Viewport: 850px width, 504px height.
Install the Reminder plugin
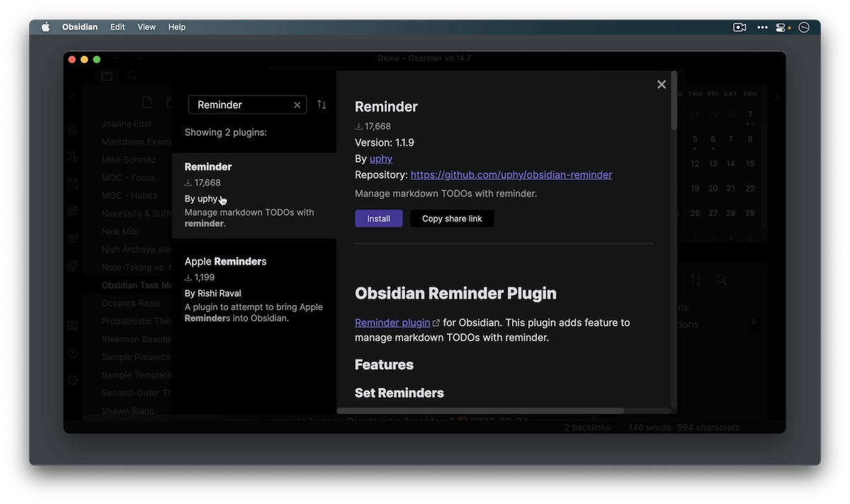379,219
